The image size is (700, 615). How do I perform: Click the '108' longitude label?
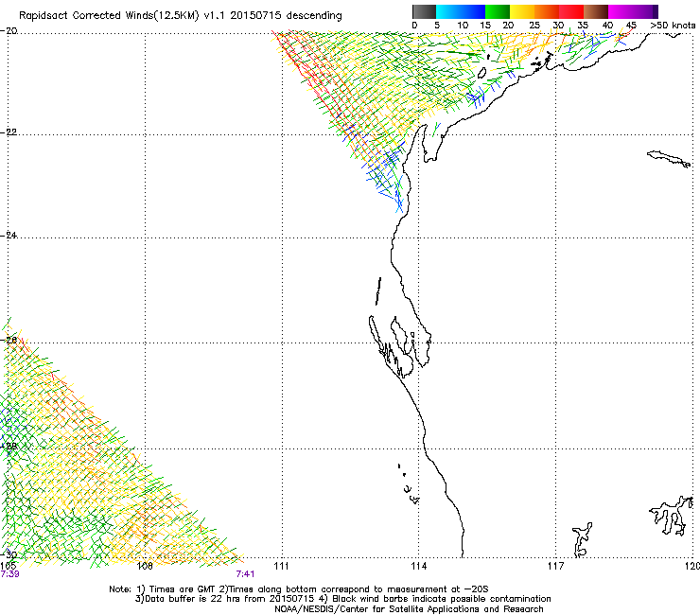[x=145, y=567]
